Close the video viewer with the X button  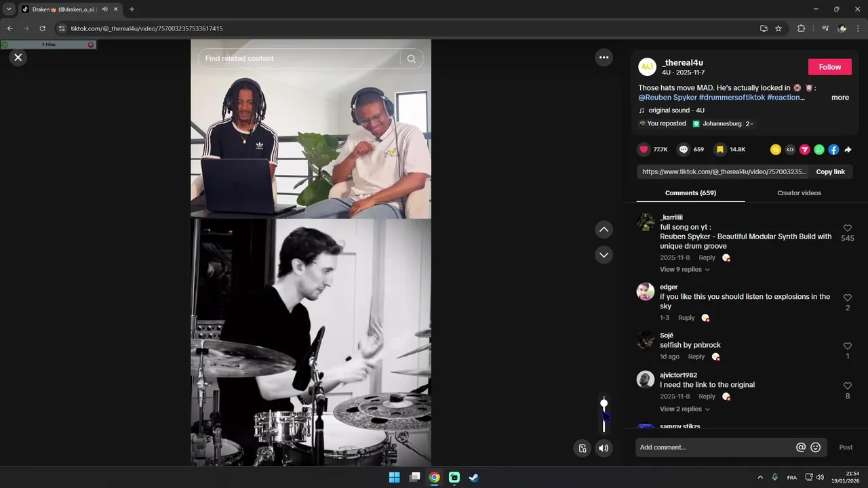click(18, 58)
